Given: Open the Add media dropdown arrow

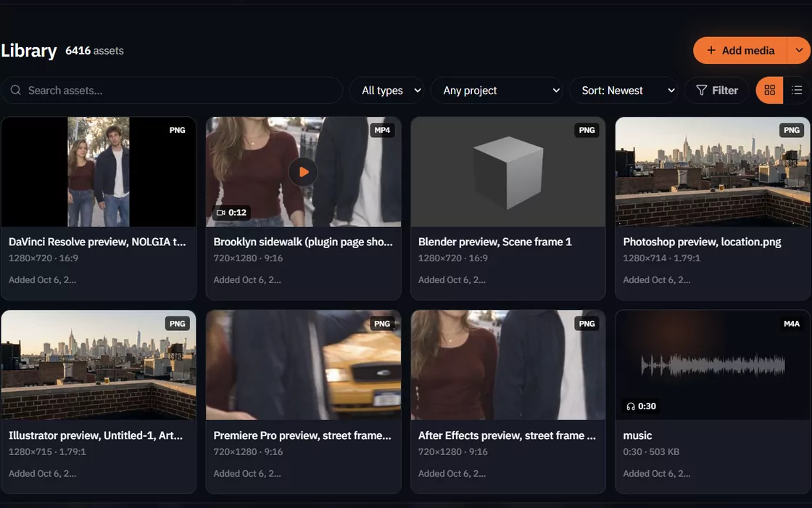Looking at the screenshot, I should [x=799, y=50].
